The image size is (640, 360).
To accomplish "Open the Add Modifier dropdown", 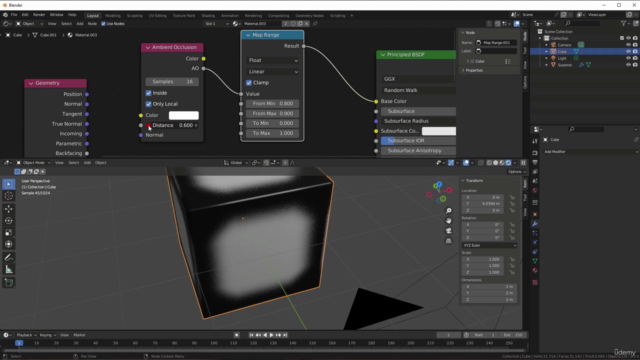I will point(591,151).
